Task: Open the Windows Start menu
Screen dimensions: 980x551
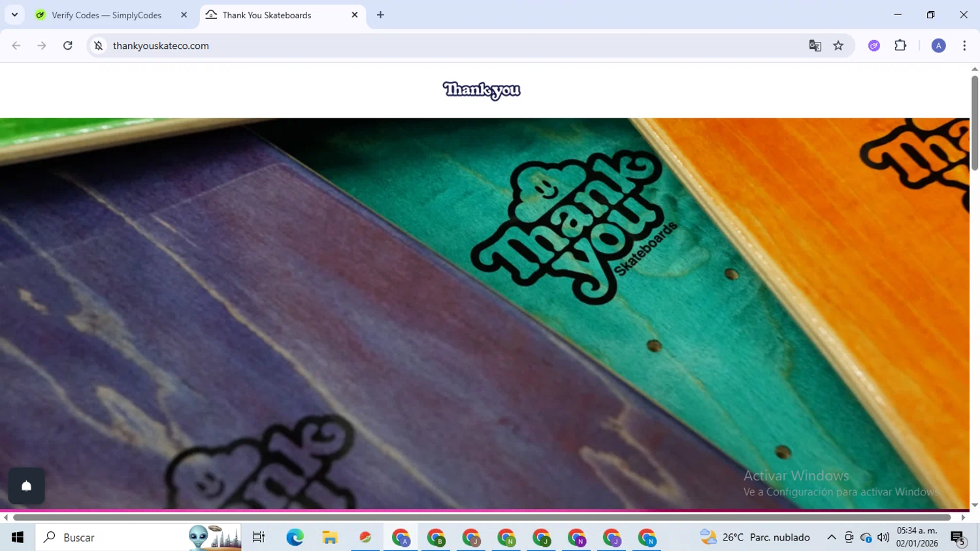Action: tap(18, 537)
